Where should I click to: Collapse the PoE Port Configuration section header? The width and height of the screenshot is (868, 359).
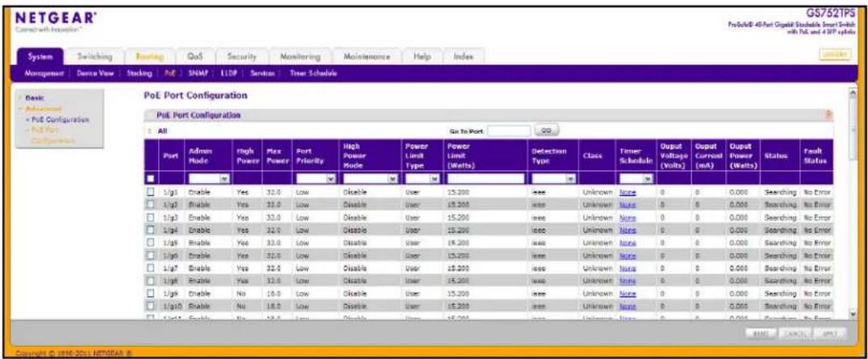pyautogui.click(x=149, y=115)
